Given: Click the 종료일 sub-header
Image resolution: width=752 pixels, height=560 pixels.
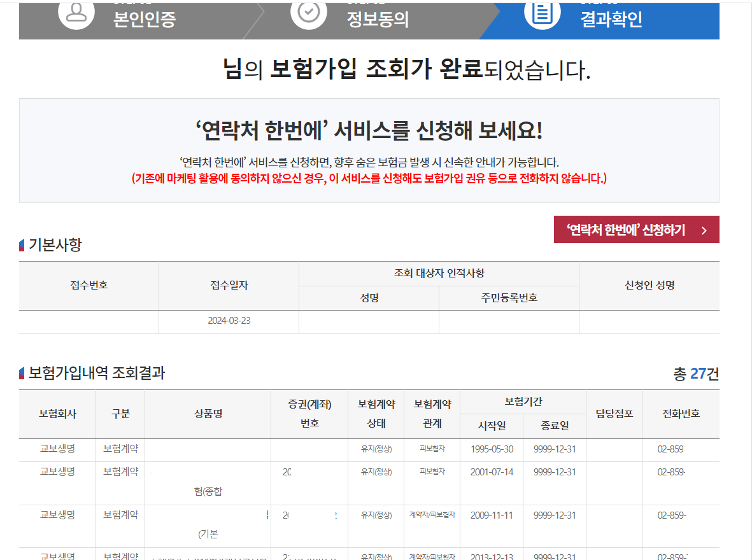Looking at the screenshot, I should click(x=555, y=426).
